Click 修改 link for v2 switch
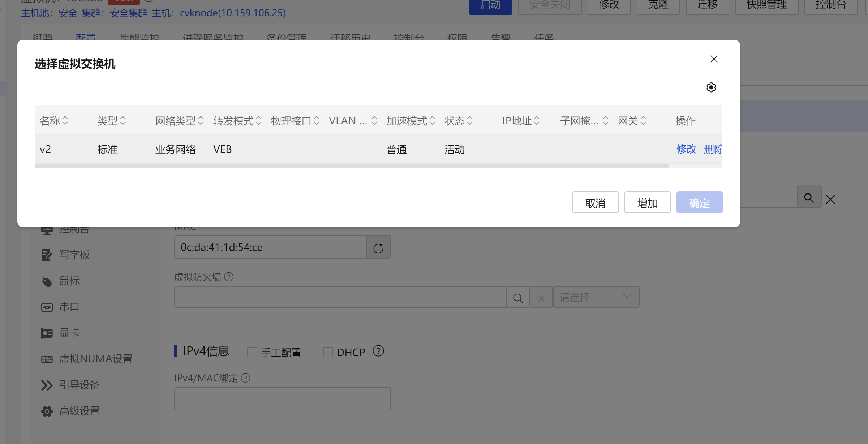 click(x=686, y=149)
